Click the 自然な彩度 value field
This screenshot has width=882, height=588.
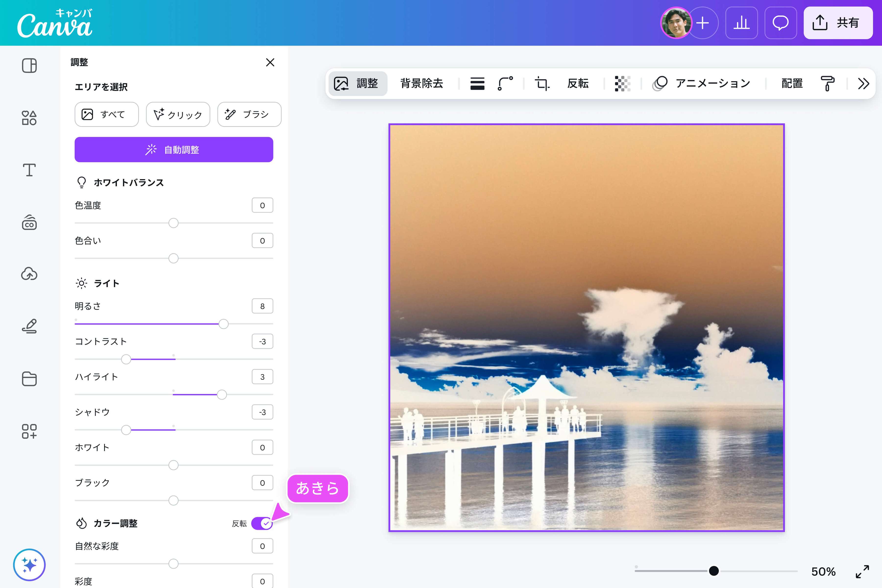point(262,546)
